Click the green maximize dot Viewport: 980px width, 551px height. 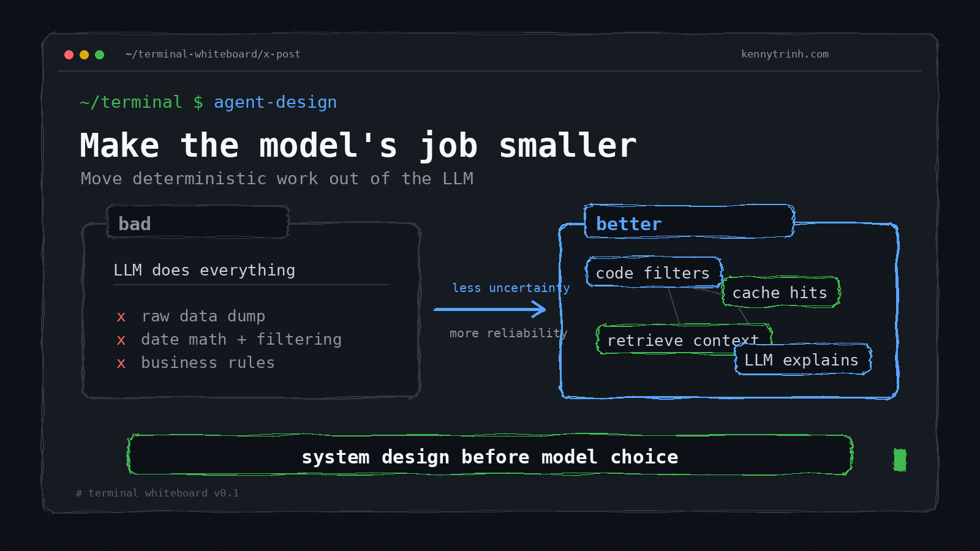99,54
